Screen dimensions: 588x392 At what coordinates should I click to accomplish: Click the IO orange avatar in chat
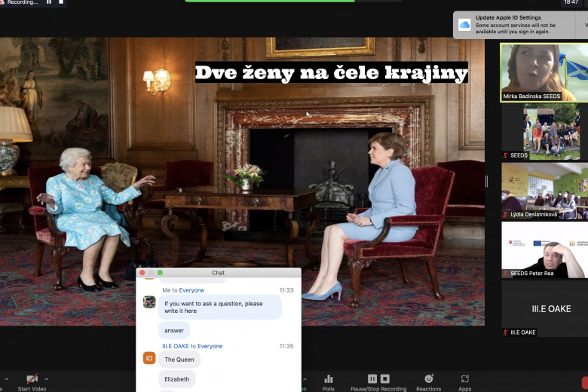(x=149, y=358)
